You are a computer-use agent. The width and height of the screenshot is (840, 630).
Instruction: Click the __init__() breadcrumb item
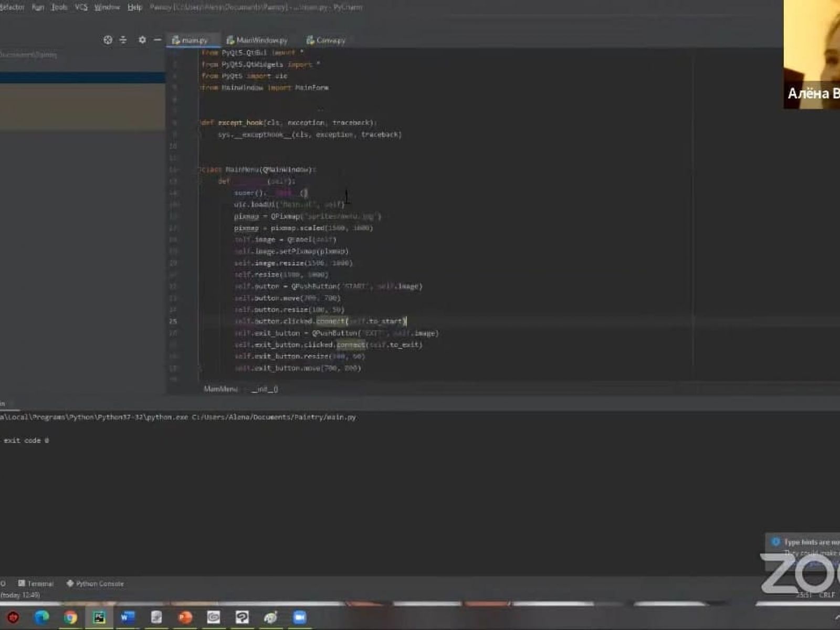pos(265,389)
